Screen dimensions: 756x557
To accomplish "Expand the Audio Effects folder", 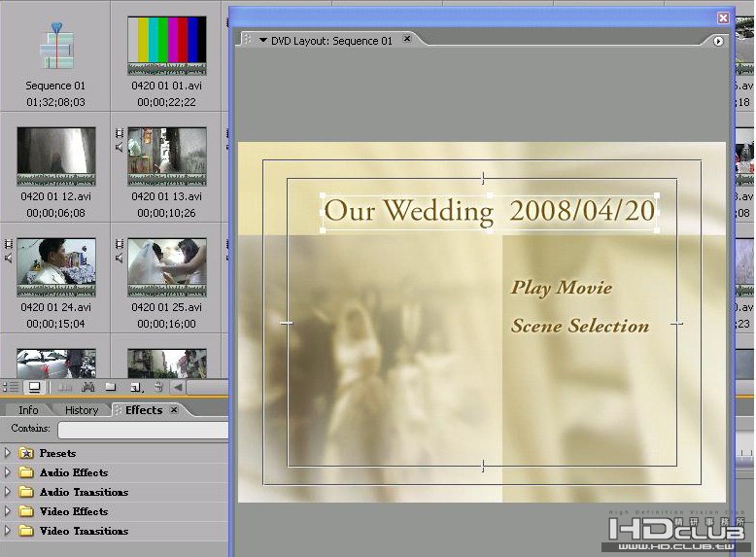I will [7, 472].
